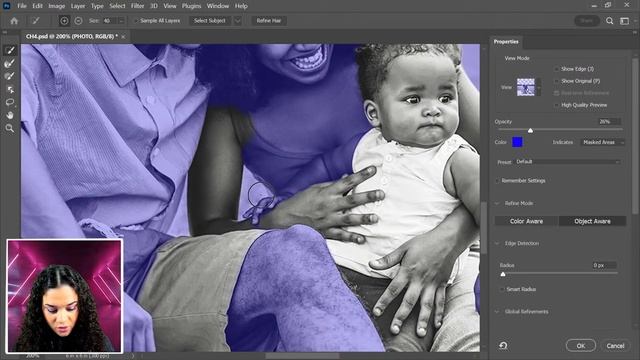Click the Refine Hair button

point(269,21)
